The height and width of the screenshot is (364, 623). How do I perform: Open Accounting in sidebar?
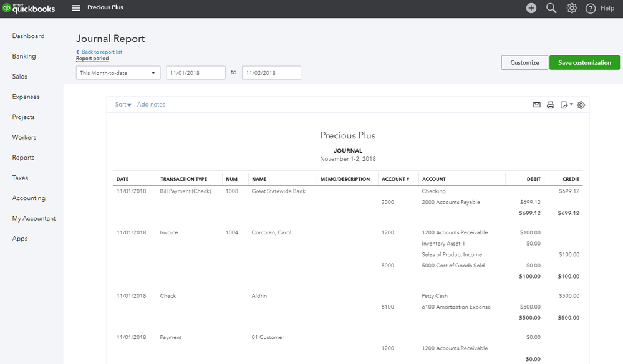[x=29, y=198]
